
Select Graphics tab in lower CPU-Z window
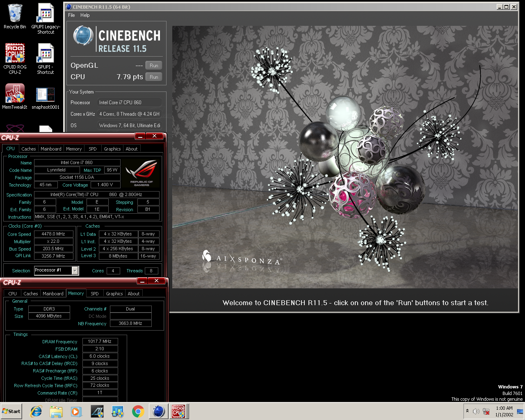(114, 294)
